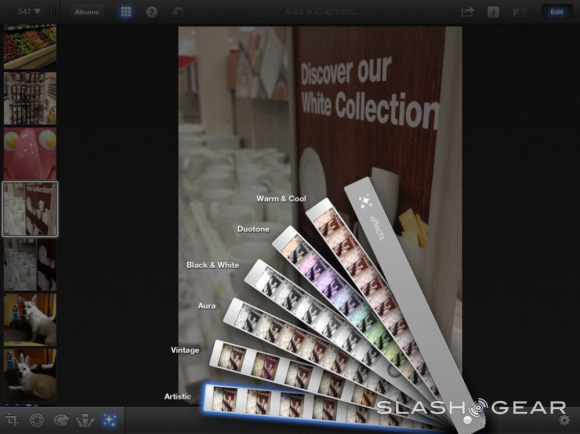Toggle the thumbnail grid view

(126, 12)
